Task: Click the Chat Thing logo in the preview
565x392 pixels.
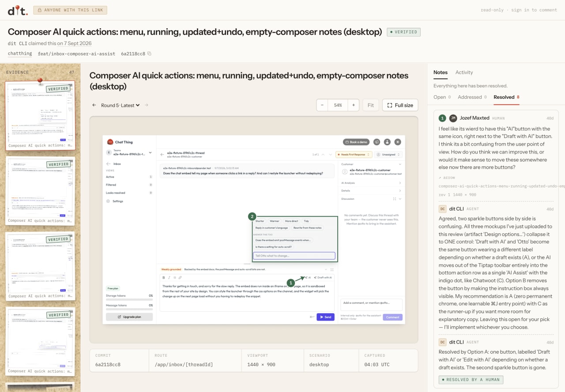Action: pyautogui.click(x=110, y=142)
